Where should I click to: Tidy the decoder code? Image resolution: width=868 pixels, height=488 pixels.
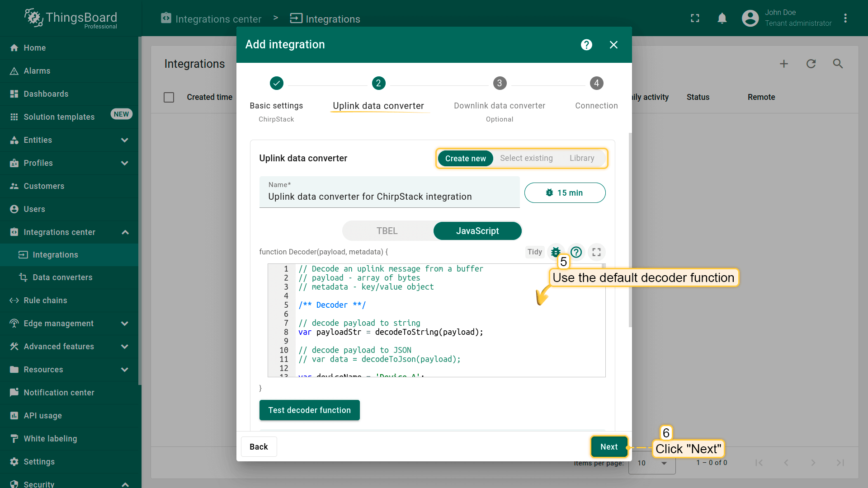[x=534, y=252]
